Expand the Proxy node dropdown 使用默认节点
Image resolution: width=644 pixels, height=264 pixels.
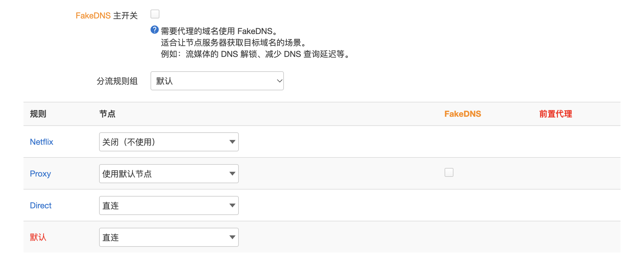coord(169,174)
